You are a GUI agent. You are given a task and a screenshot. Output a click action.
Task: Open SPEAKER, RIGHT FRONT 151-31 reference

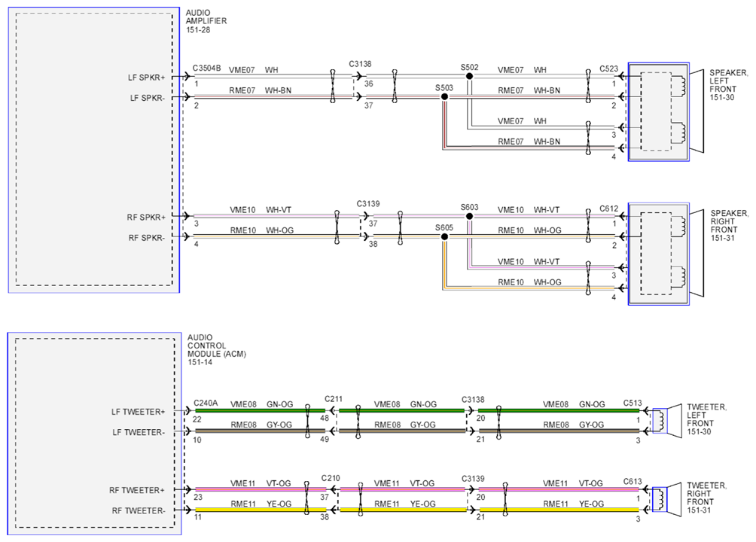tap(730, 225)
